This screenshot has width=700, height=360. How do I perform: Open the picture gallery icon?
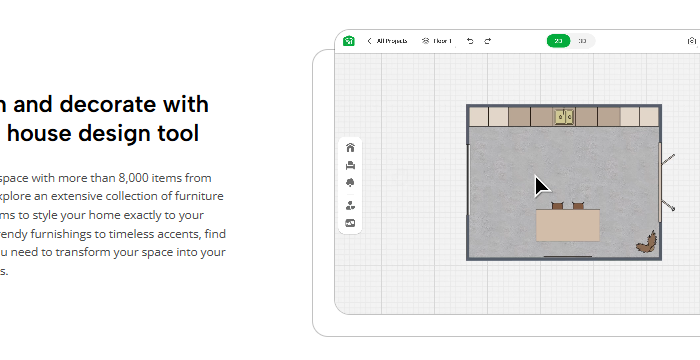(350, 223)
